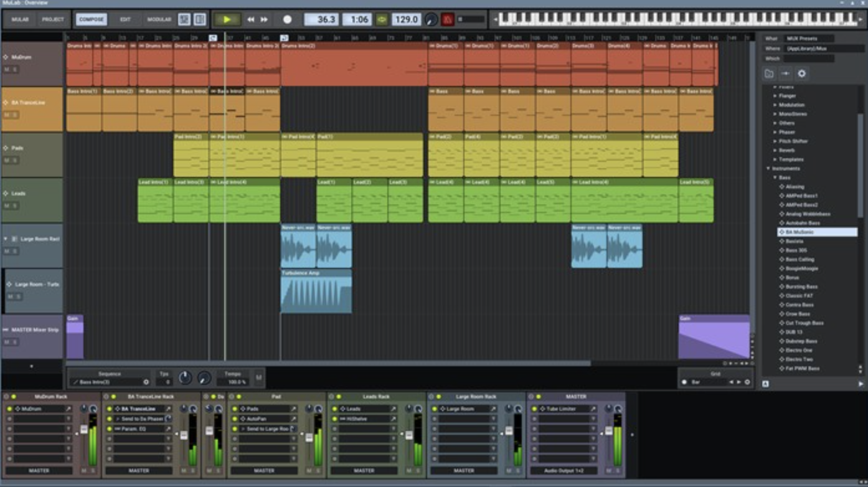Click the MASTER rack Audio Output 1+2 button
The image size is (868, 487).
563,471
